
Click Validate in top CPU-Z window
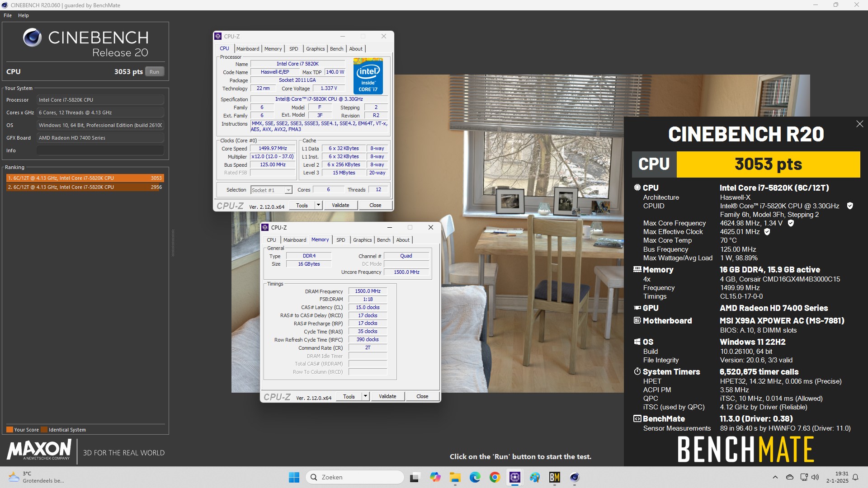340,205
